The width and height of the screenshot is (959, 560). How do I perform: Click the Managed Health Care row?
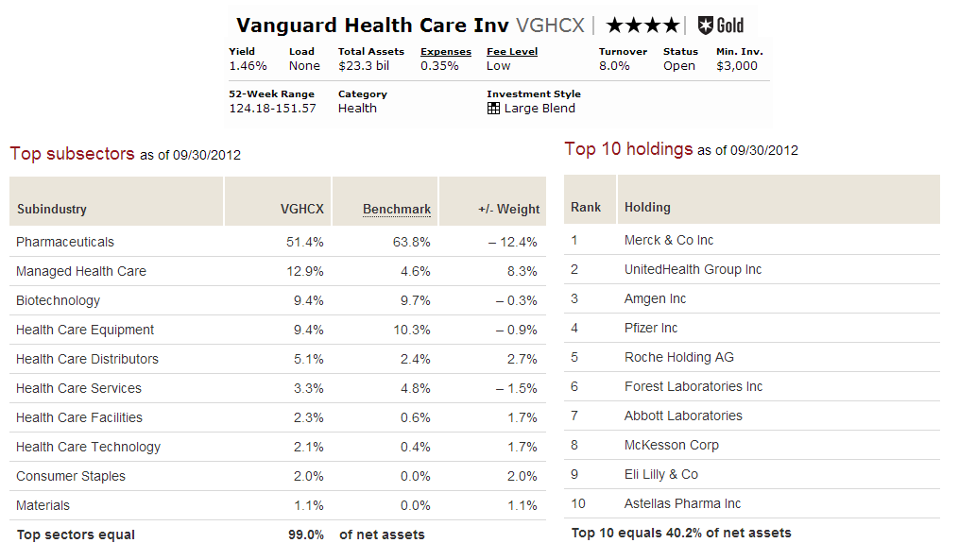81,271
